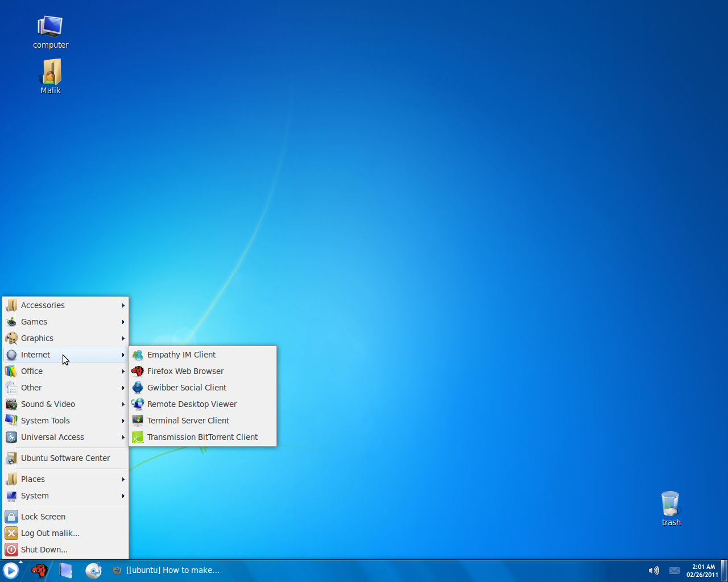Image resolution: width=728 pixels, height=582 pixels.
Task: Expand the Places submenu
Action: pos(32,479)
